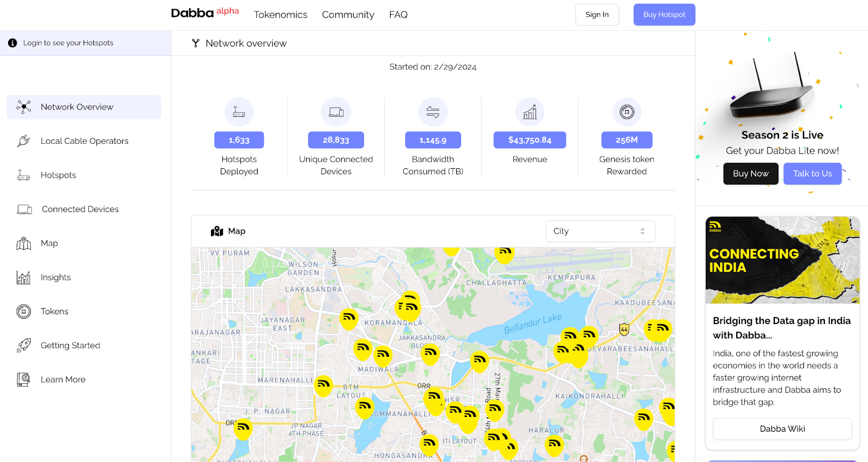Click the Map icon in sidebar
The image size is (868, 462).
[23, 243]
